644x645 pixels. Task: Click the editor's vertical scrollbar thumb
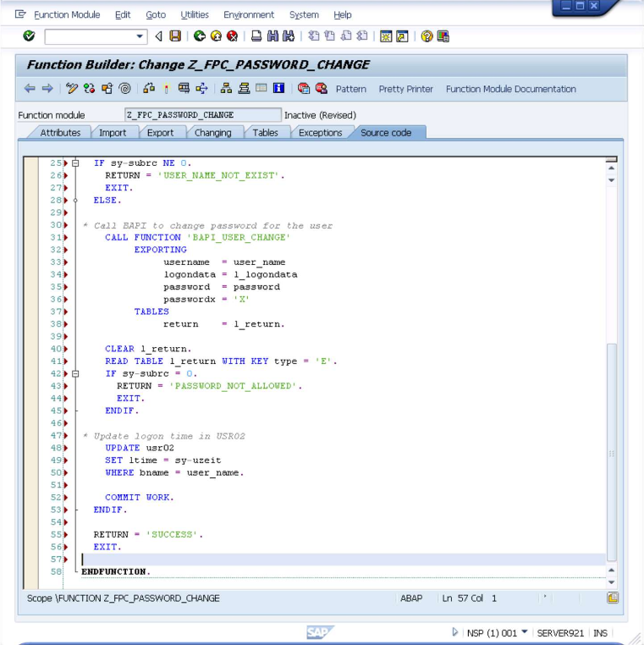(x=612, y=452)
